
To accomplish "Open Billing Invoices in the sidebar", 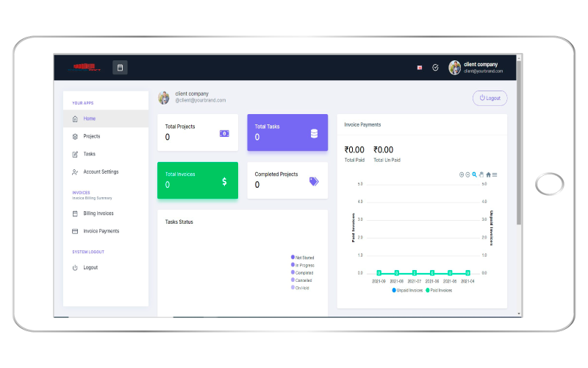I will (98, 213).
